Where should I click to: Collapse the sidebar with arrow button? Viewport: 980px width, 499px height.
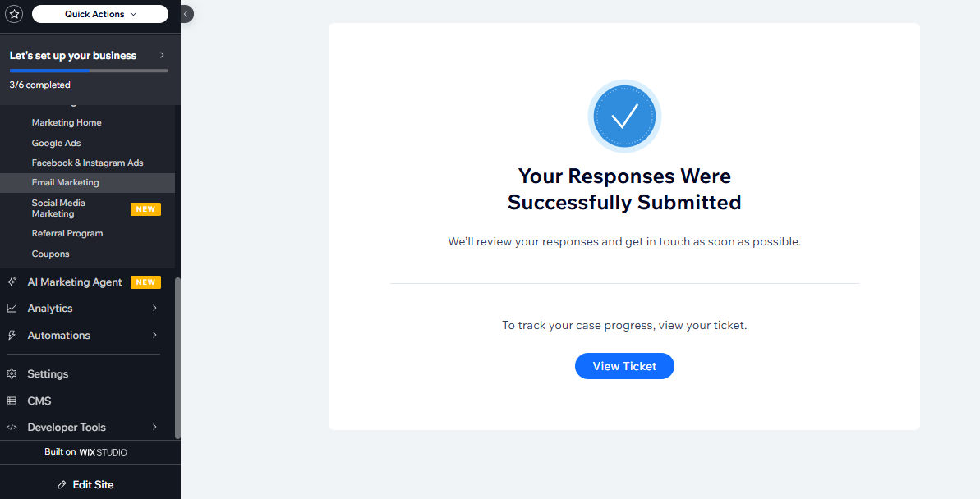click(x=186, y=14)
